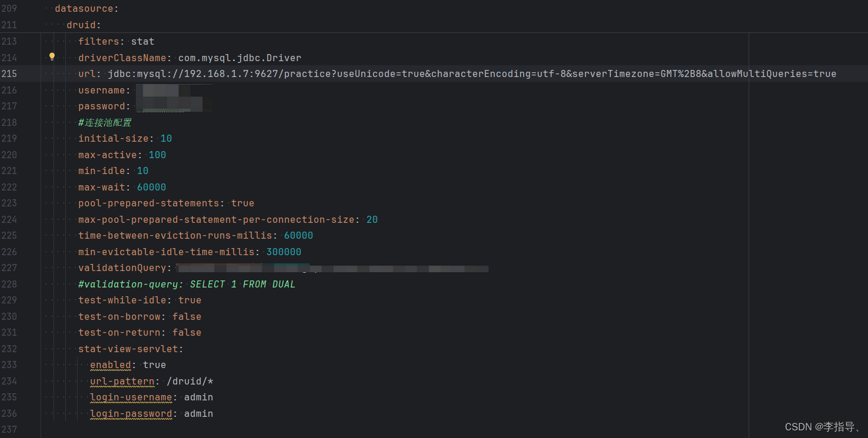Click 'filters' key on line 213

[99, 41]
